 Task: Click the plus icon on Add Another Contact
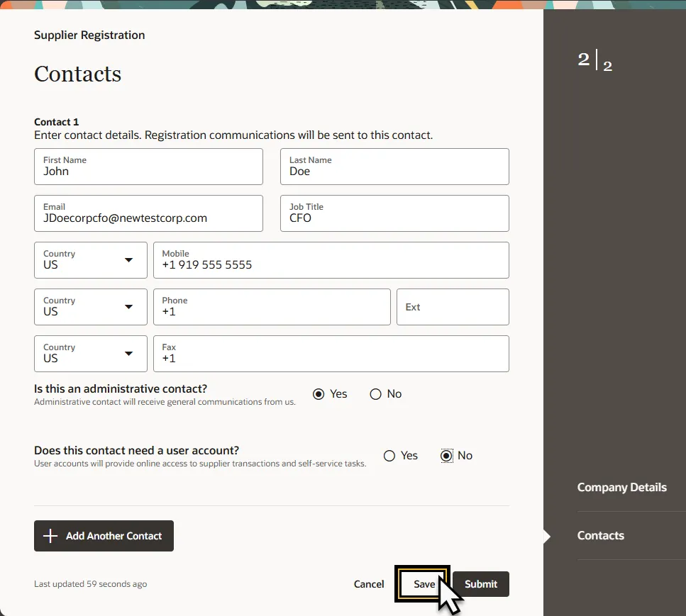coord(50,536)
